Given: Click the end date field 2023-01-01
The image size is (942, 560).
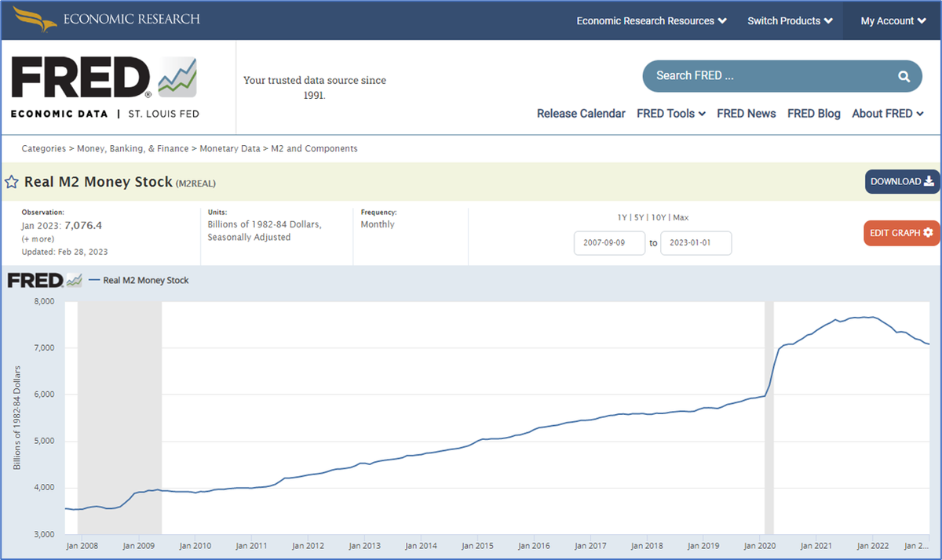Looking at the screenshot, I should 696,243.
